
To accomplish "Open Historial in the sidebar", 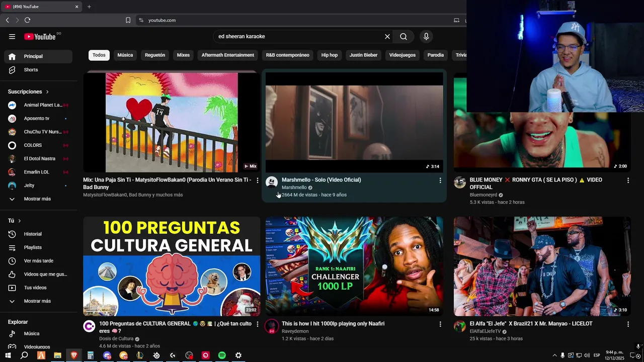I will coord(38,234).
